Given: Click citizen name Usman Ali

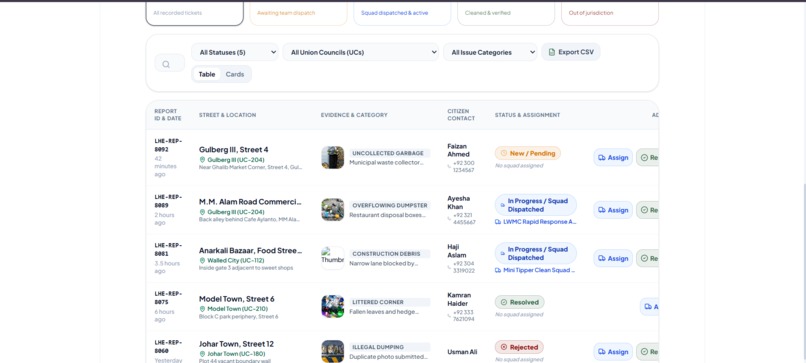Looking at the screenshot, I should click(462, 352).
